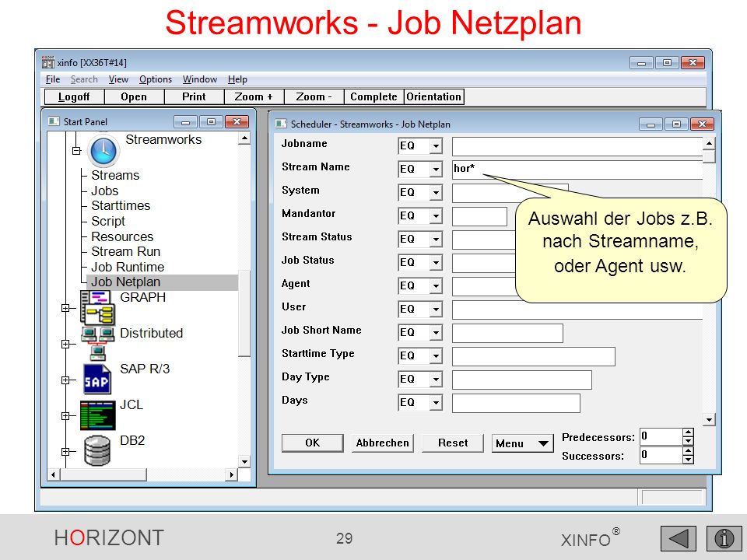Open the Window menu

tap(200, 79)
